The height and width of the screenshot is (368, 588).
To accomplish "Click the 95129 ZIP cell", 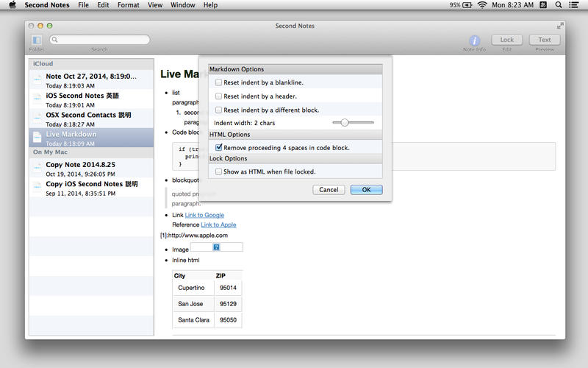I will 228,304.
